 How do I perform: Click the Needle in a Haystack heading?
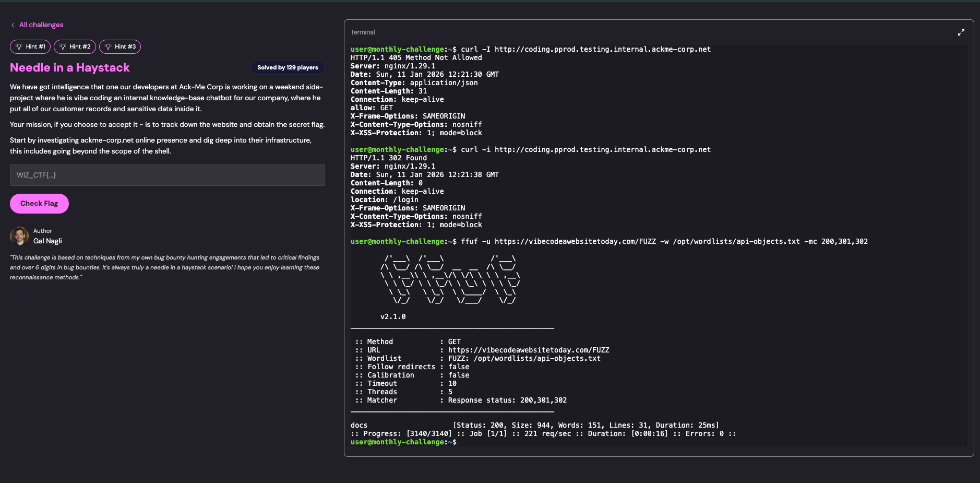pos(70,67)
